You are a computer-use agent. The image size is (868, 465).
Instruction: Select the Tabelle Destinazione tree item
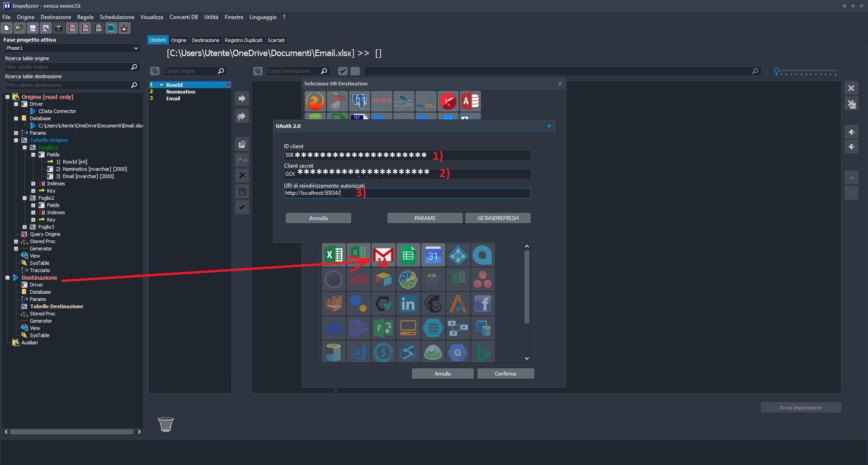point(57,306)
